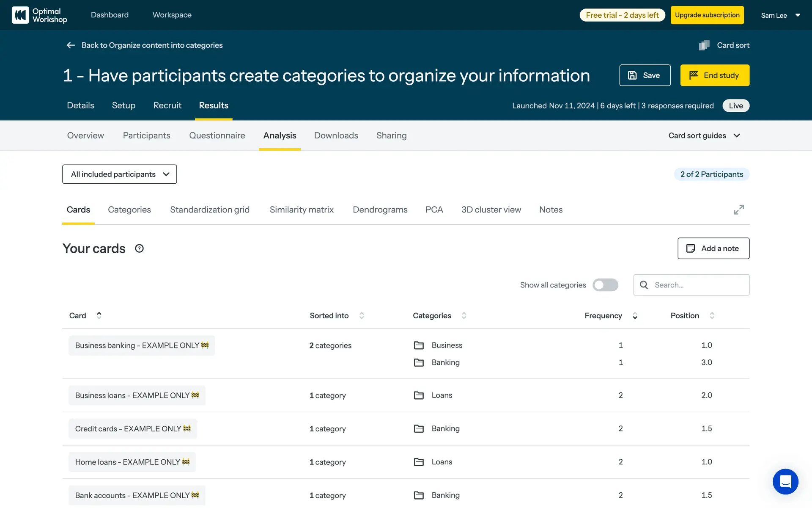Expand the Card sort guides menu

704,135
